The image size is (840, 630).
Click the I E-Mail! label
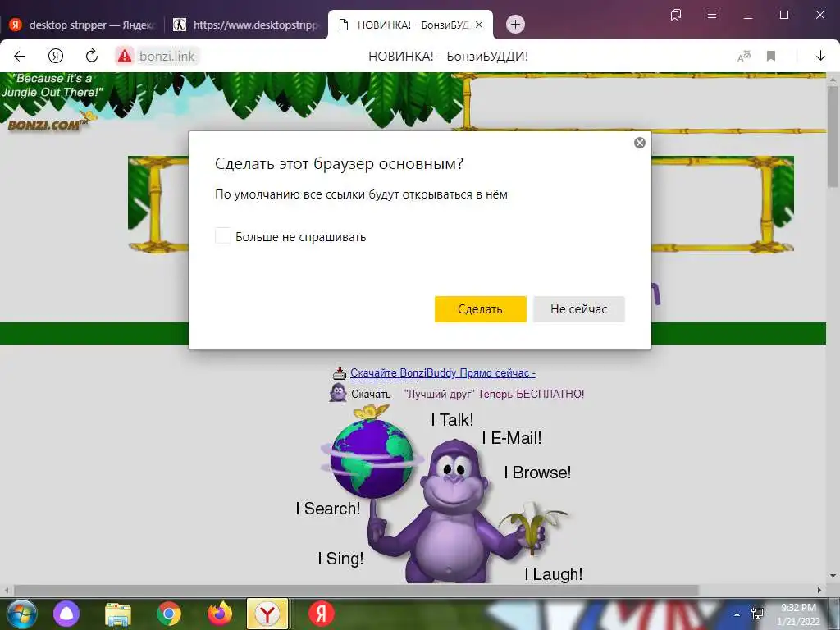[x=512, y=438]
